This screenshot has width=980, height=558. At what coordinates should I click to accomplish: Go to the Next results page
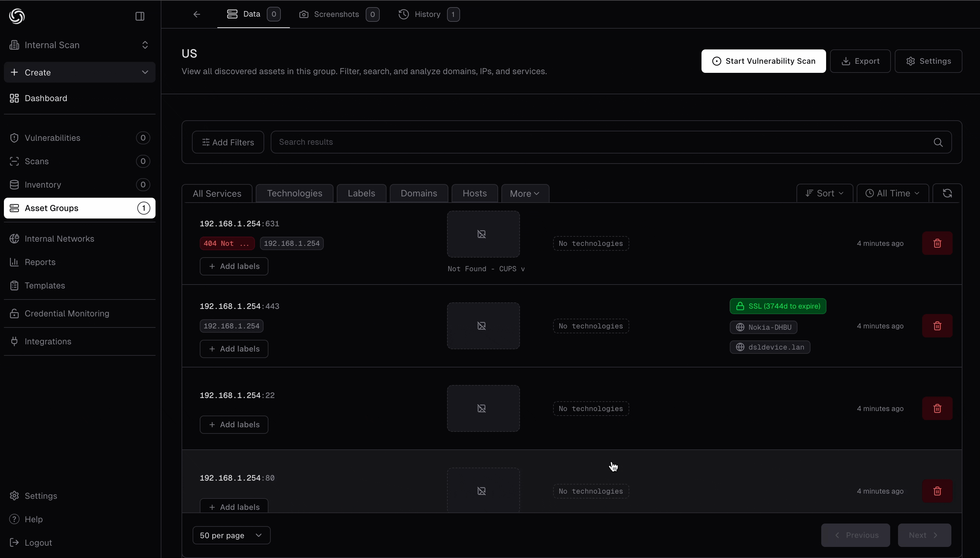point(924,535)
